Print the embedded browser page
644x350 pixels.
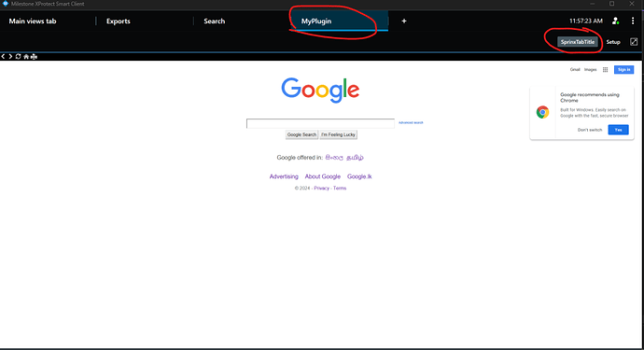click(35, 56)
